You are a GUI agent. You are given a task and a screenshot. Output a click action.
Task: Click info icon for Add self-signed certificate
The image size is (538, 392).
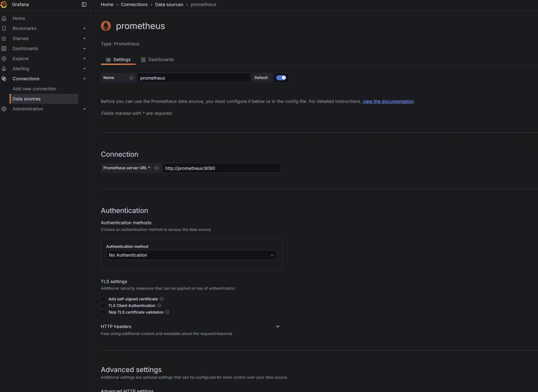click(162, 299)
